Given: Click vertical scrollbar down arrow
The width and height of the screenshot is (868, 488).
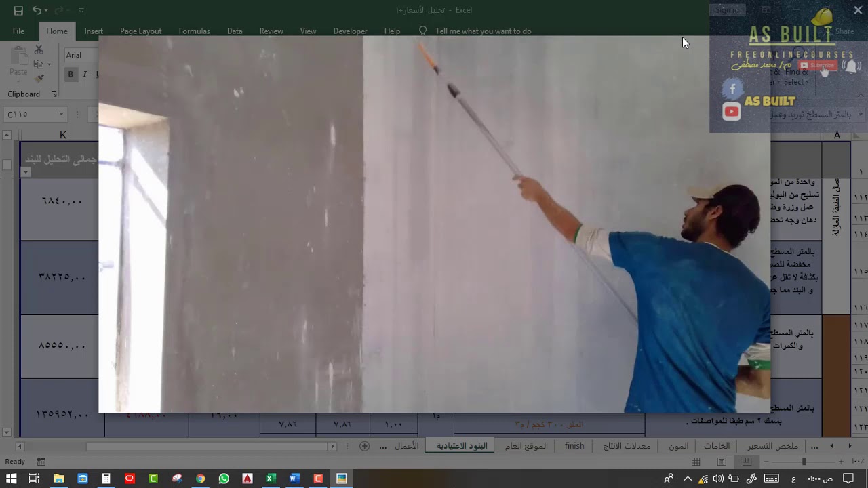Looking at the screenshot, I should (x=7, y=432).
